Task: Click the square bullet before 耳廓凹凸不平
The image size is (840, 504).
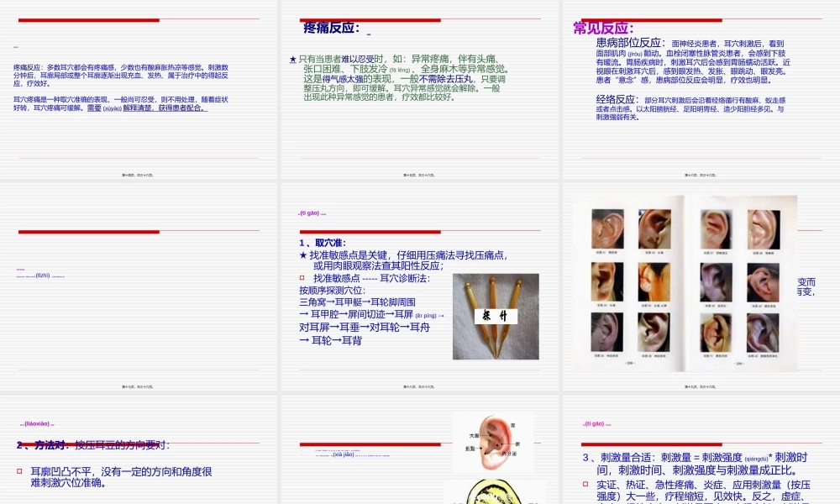Action: (x=19, y=471)
